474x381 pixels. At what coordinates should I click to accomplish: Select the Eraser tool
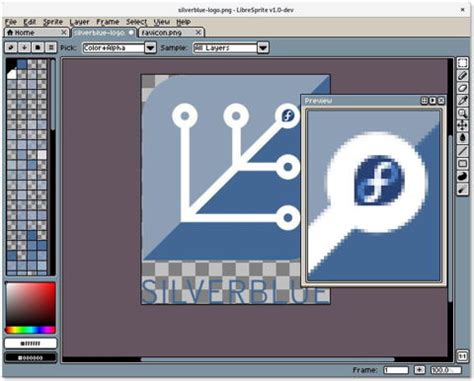coord(462,88)
